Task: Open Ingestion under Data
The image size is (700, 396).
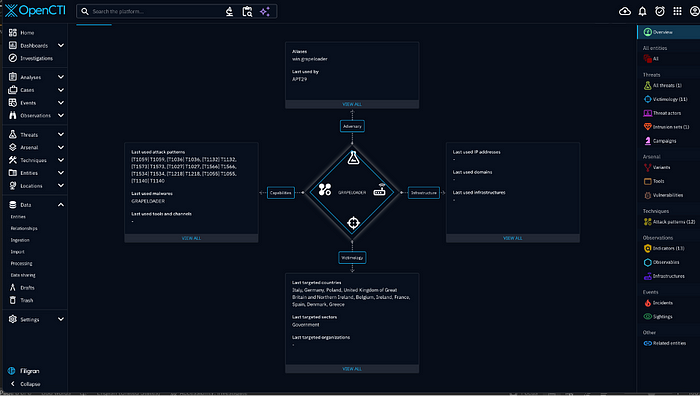Action: [20, 240]
